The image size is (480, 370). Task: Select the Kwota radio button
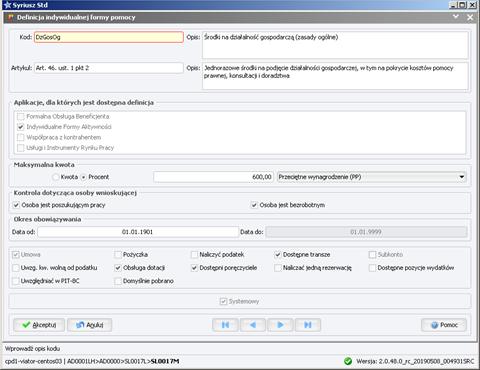[56, 177]
